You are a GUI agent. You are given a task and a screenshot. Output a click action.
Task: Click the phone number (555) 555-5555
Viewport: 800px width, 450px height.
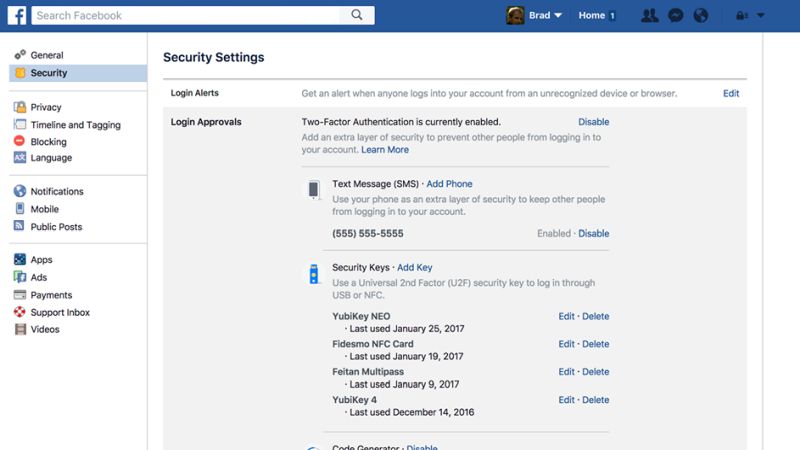pos(368,233)
